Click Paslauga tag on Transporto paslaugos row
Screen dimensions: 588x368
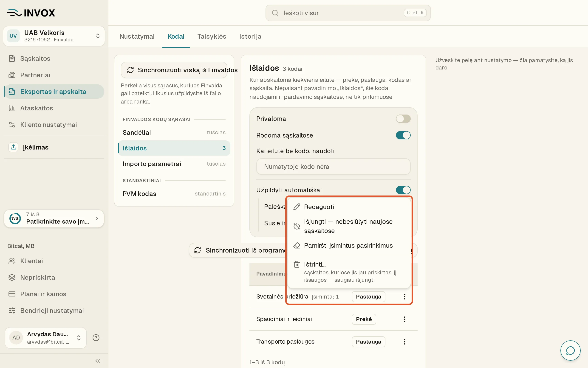click(368, 342)
